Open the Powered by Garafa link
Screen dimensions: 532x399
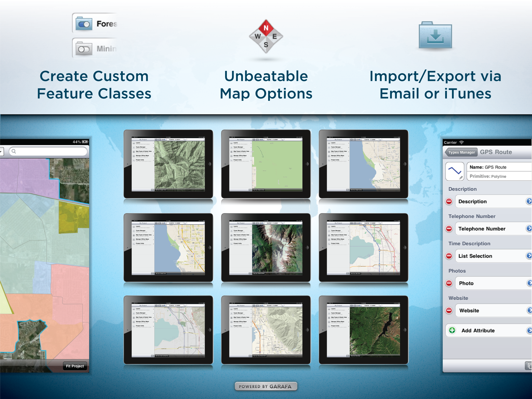point(266,386)
